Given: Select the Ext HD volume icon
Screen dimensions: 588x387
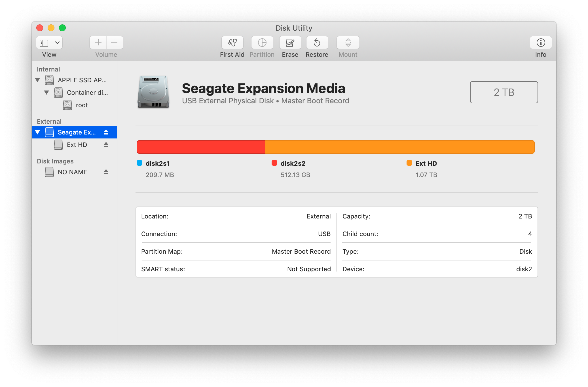Looking at the screenshot, I should coord(58,145).
